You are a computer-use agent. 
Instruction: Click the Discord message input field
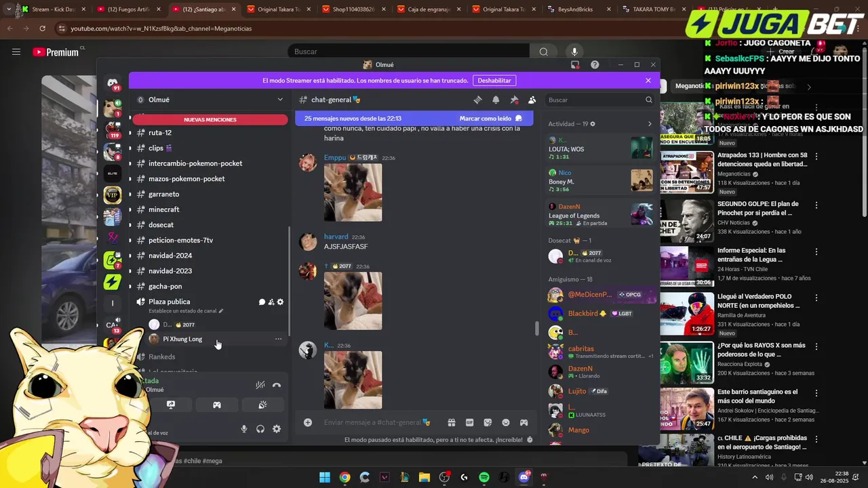(376, 422)
